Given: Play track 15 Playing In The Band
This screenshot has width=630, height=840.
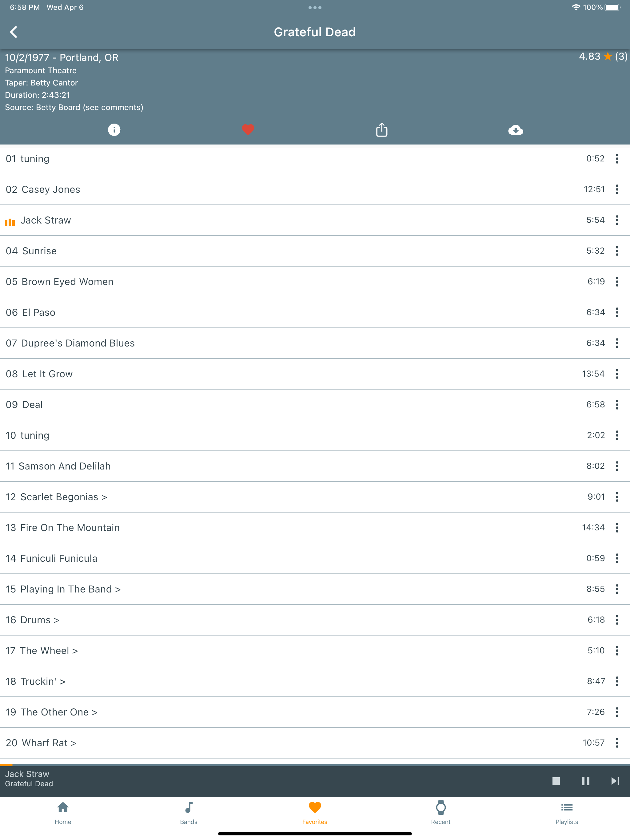Looking at the screenshot, I should (315, 589).
